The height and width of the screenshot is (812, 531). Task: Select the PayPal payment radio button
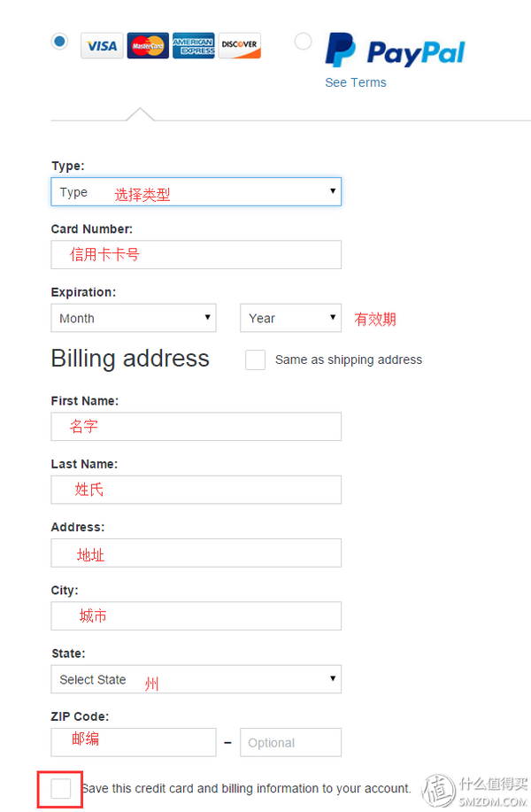pyautogui.click(x=303, y=41)
